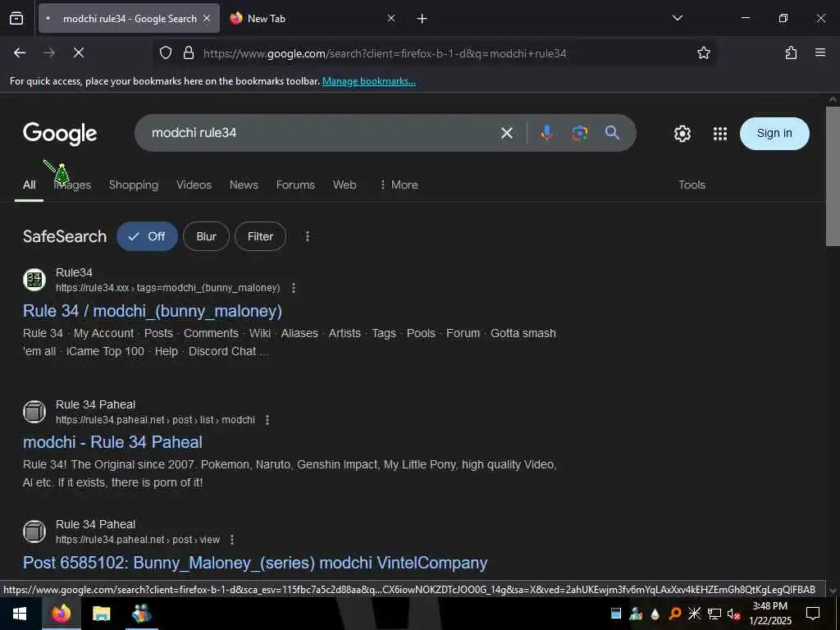
Task: Open the Firefox application menu
Action: [x=819, y=52]
